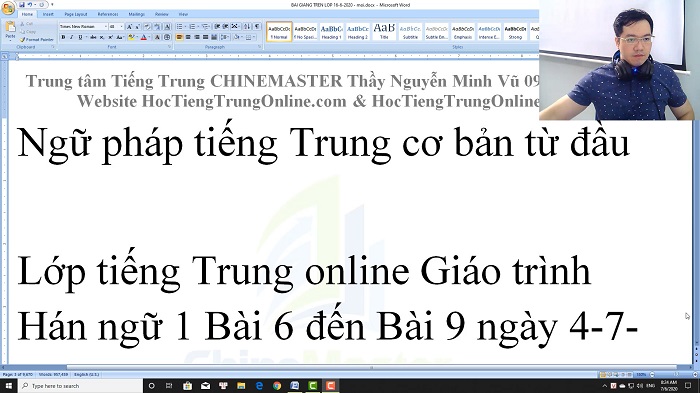Open Google Chrome from the taskbar
The width and height of the screenshot is (700, 393).
(277, 385)
